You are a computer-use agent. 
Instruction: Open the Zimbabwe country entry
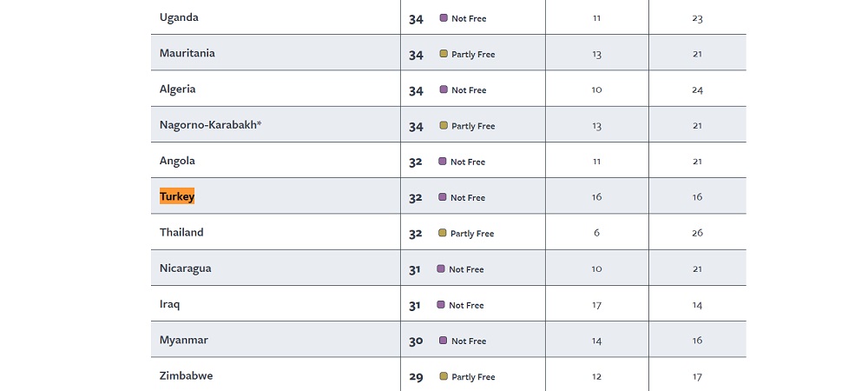186,375
